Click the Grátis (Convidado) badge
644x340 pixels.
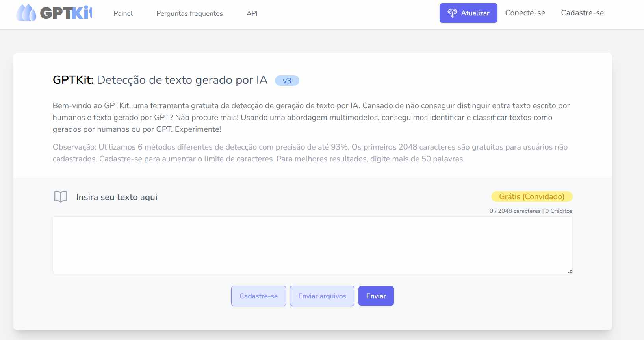pos(532,196)
